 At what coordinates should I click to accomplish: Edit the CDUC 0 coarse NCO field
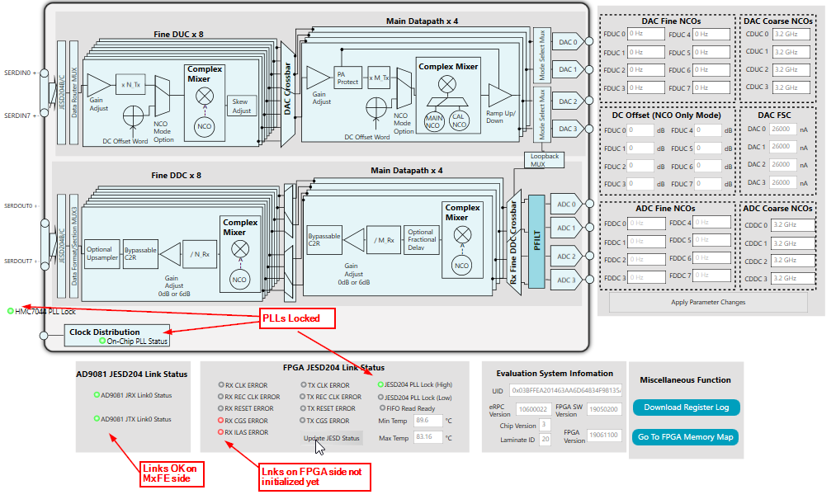tap(791, 34)
